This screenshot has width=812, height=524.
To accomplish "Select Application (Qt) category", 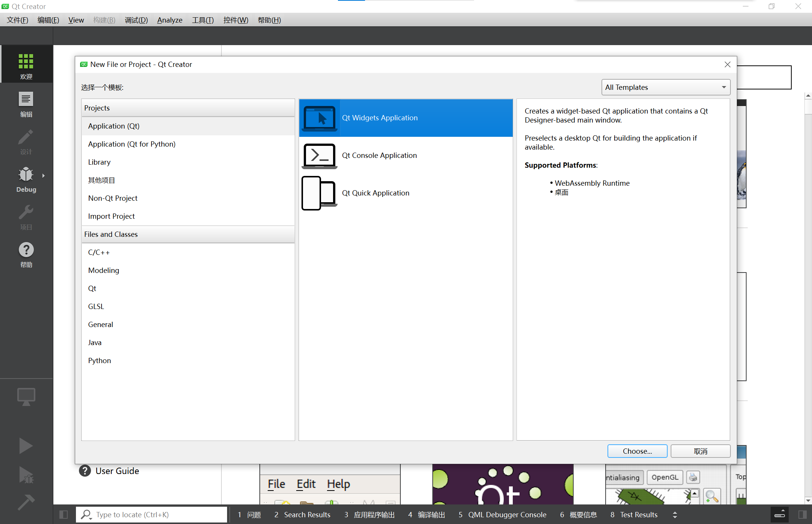I will click(188, 126).
